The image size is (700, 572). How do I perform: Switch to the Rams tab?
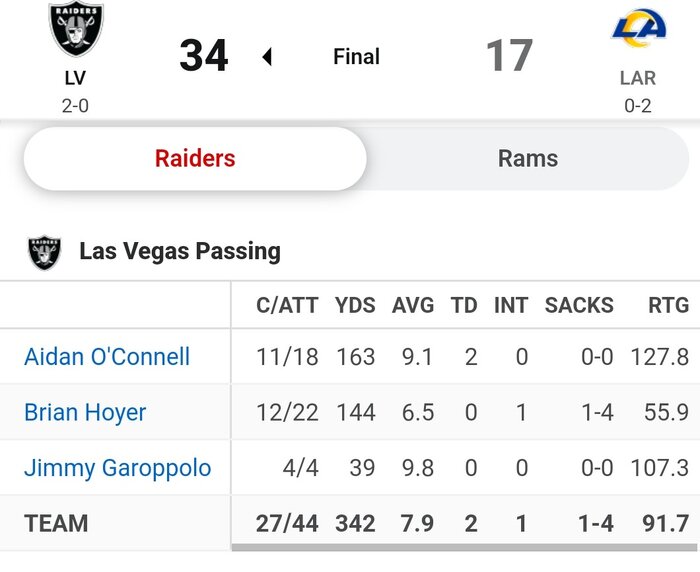point(527,158)
